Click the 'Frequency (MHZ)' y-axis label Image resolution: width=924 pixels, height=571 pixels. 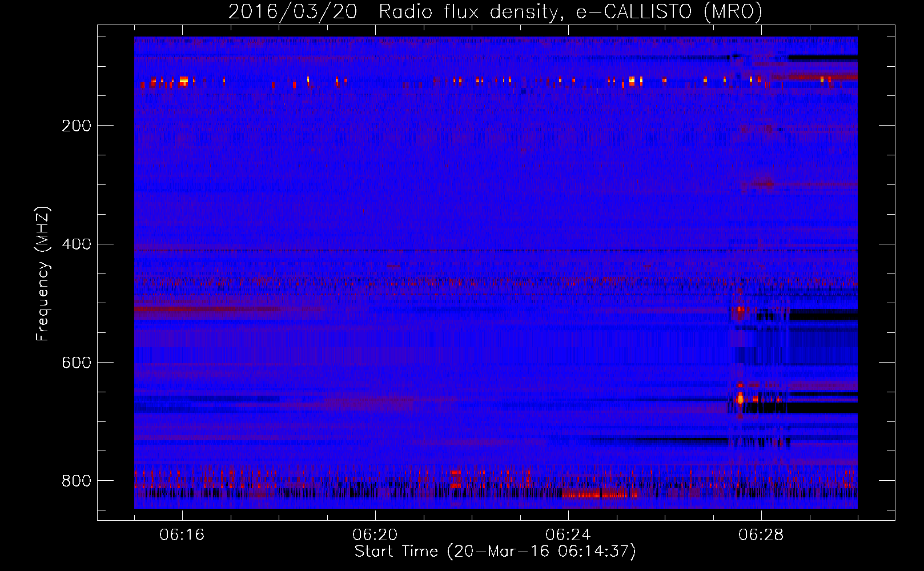[43, 274]
